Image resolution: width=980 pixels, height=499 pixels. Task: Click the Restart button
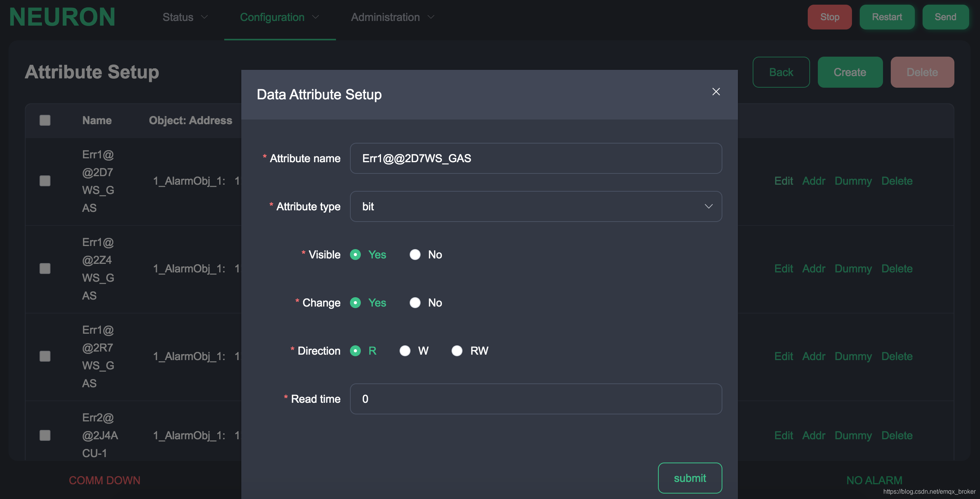[887, 17]
